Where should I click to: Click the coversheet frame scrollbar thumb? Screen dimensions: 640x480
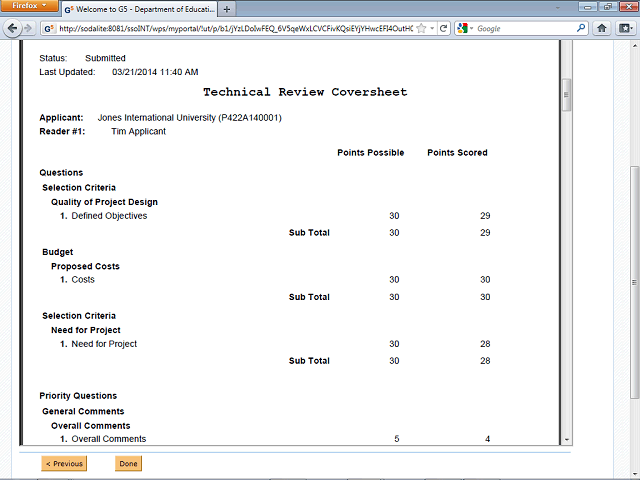click(566, 95)
